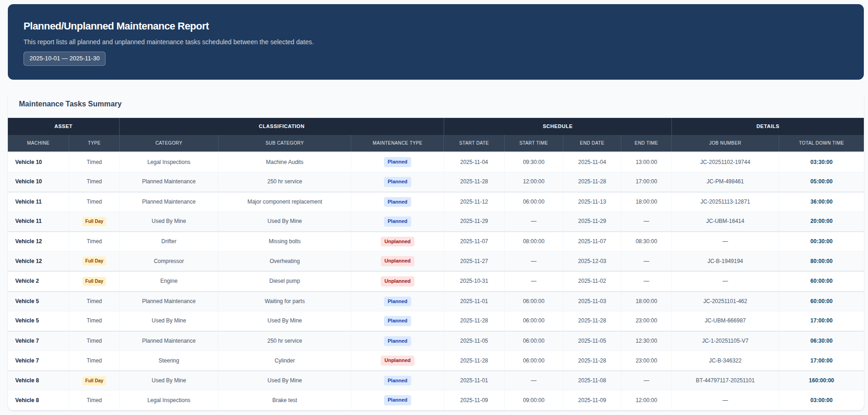Click the Machine column header

38,143
